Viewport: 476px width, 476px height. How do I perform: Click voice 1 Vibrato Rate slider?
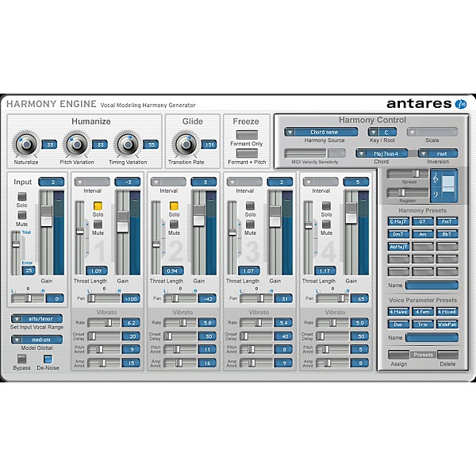(104, 323)
